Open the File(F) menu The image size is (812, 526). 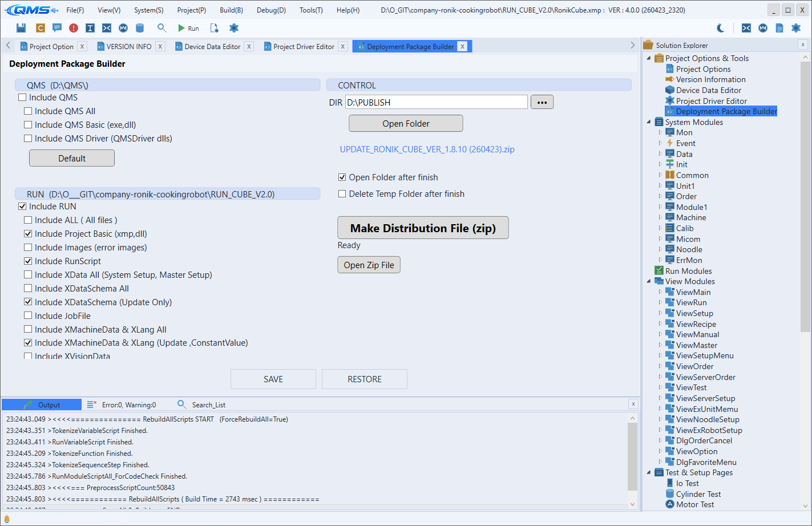pyautogui.click(x=75, y=10)
